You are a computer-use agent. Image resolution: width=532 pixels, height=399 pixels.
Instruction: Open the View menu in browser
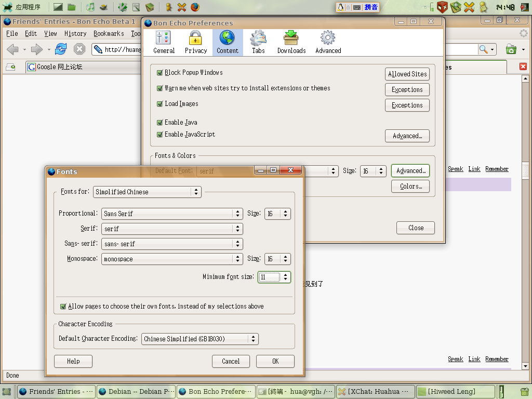pos(50,33)
